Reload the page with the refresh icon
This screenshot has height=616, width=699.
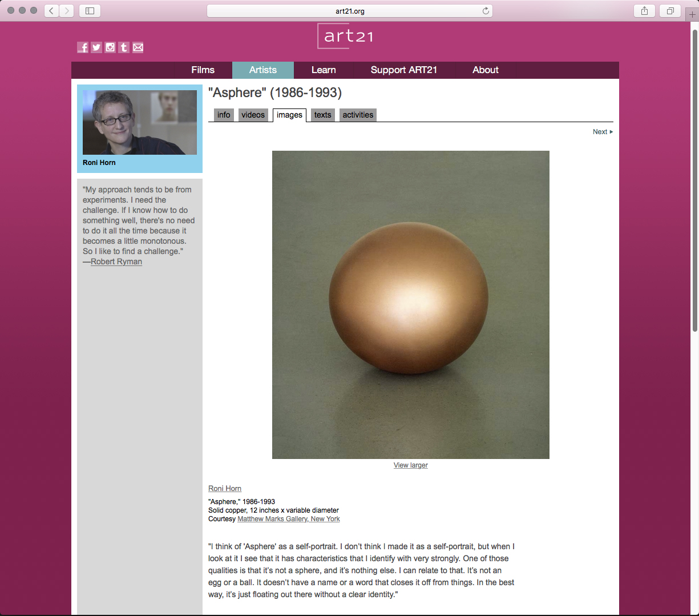(x=486, y=11)
